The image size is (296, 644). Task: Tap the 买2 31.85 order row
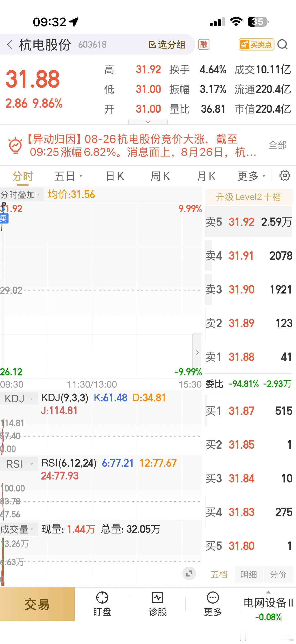pyautogui.click(x=249, y=445)
